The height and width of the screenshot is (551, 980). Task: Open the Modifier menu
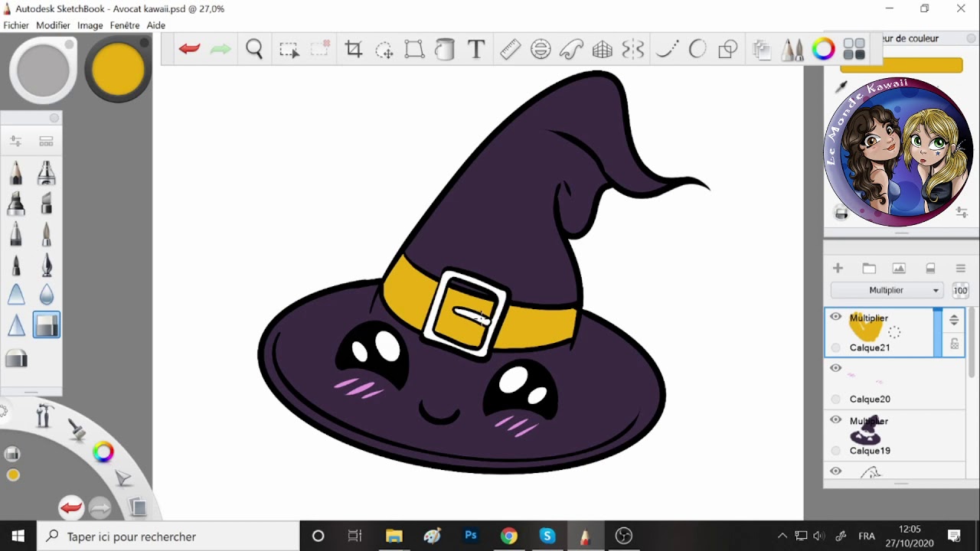(53, 25)
